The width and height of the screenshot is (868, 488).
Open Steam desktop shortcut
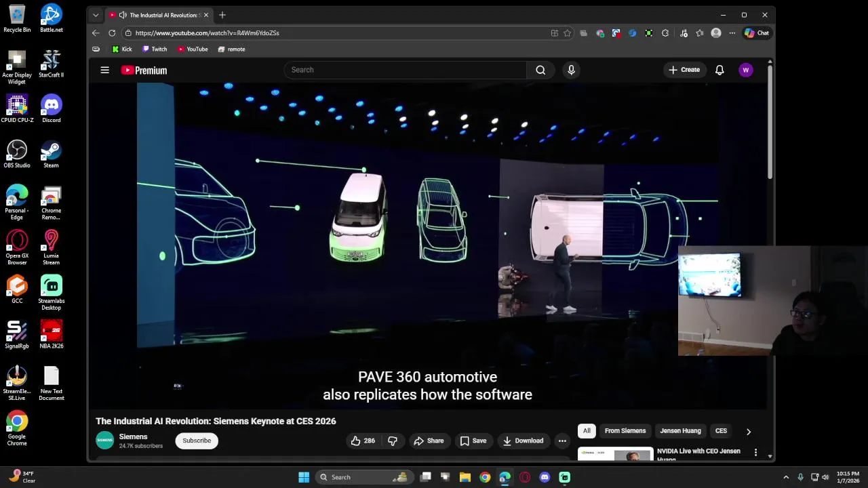pos(51,154)
